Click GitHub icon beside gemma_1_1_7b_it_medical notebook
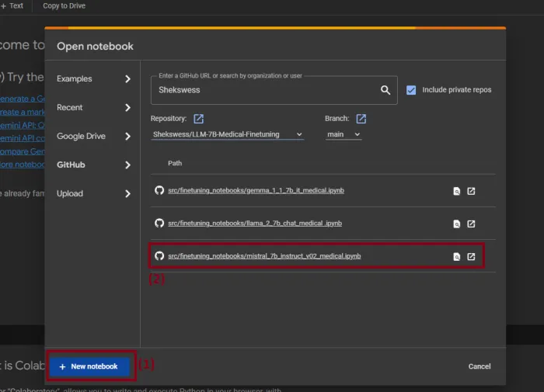 159,190
